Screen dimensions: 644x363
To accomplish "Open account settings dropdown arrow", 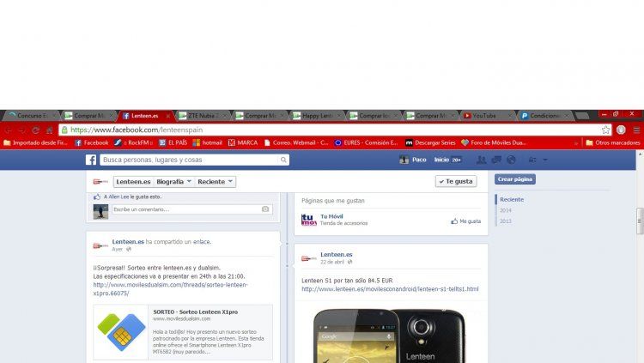I will 545,160.
